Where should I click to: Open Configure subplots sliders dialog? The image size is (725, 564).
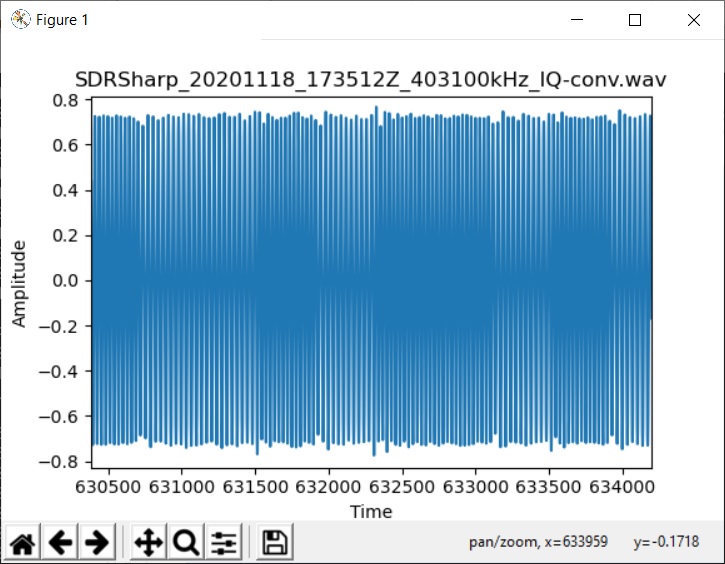(x=223, y=542)
